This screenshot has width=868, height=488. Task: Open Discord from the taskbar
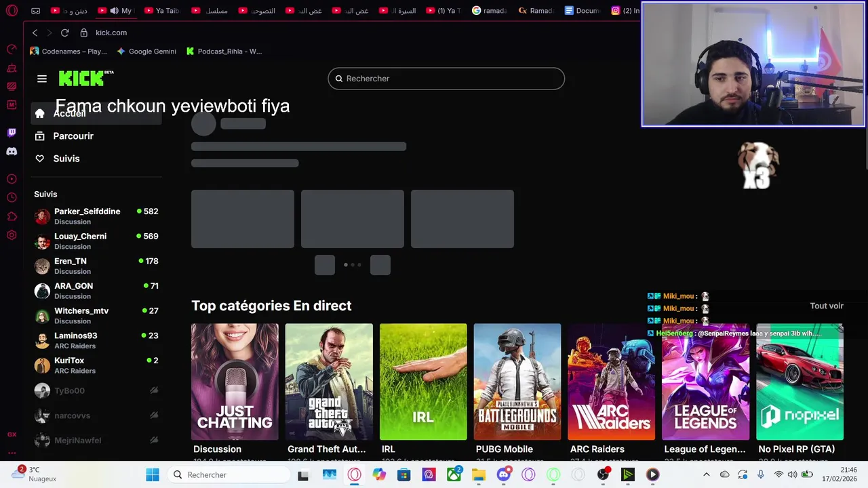click(x=504, y=474)
